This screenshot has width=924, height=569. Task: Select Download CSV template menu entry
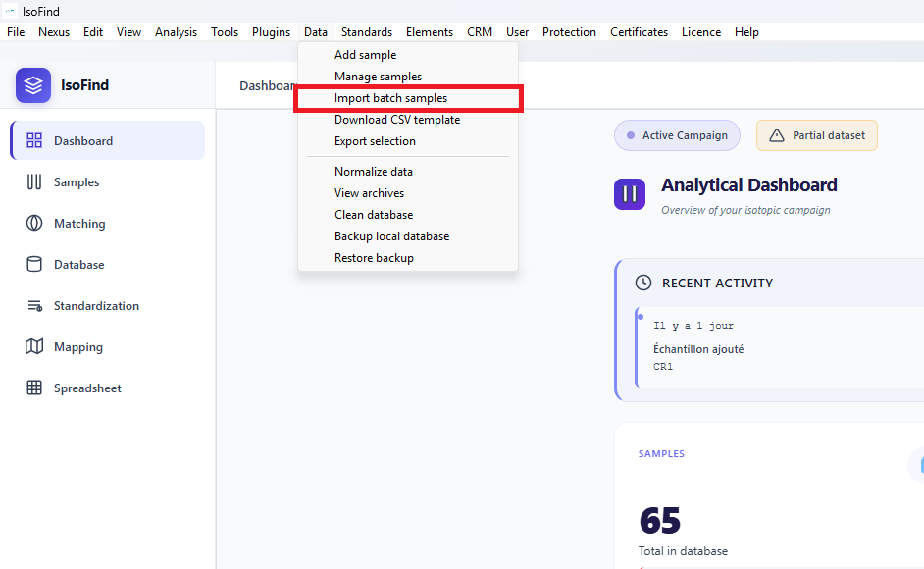396,120
